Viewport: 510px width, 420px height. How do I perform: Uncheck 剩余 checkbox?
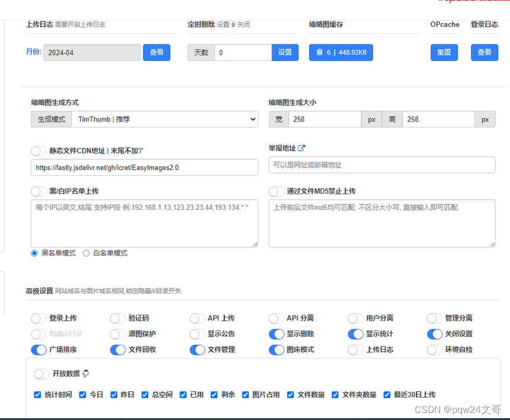click(x=214, y=395)
